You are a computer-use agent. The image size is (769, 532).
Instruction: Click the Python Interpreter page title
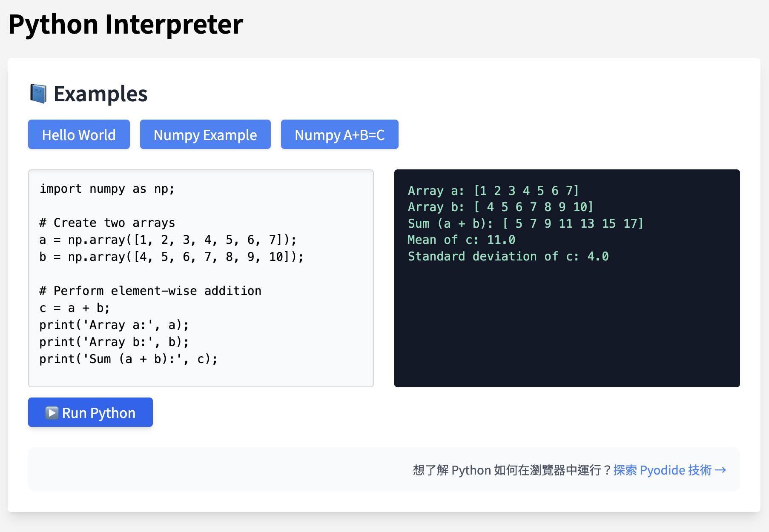tap(126, 24)
